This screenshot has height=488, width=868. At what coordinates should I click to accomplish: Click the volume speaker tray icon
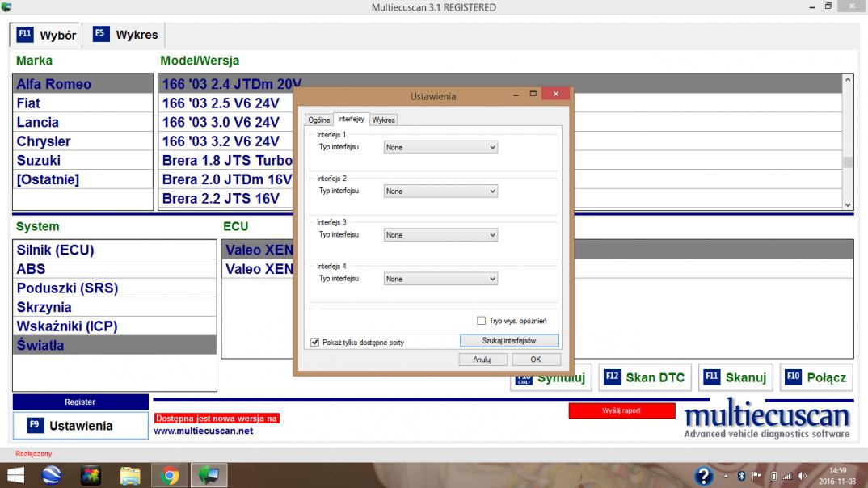point(802,476)
